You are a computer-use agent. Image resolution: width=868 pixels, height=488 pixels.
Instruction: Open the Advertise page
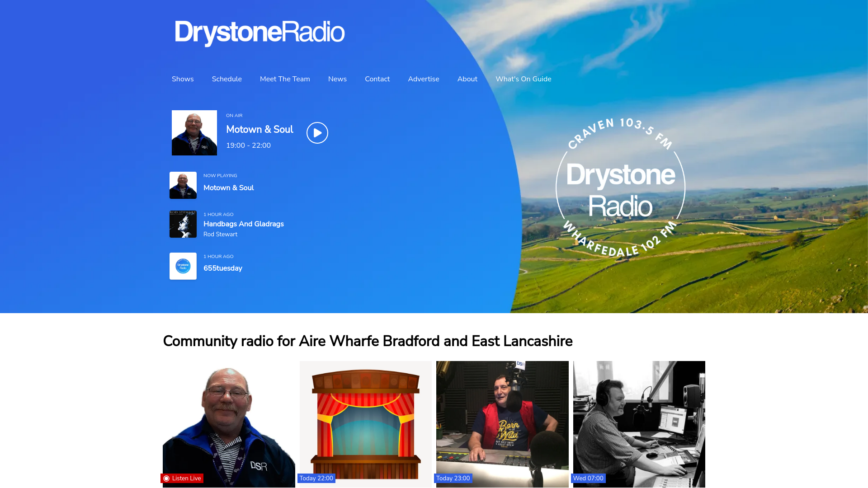(x=424, y=79)
